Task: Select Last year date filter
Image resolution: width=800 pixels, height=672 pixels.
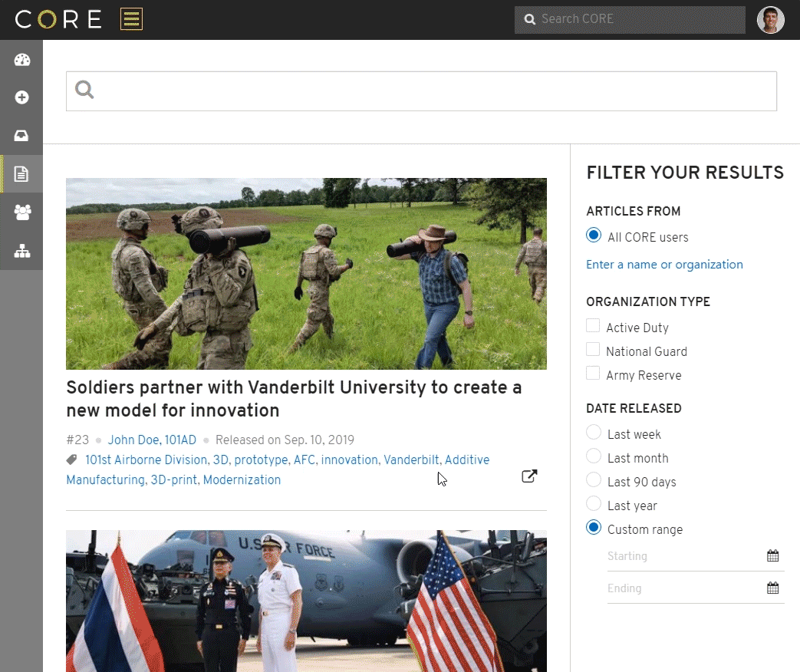Action: 594,504
